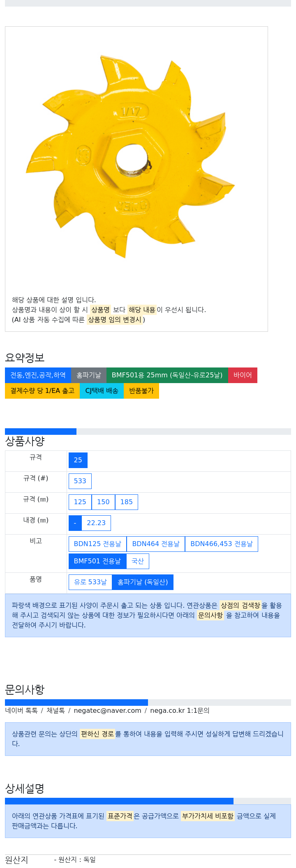This screenshot has width=296, height=868.
Task: Select the BDN464 전용날 option
Action: click(x=156, y=544)
